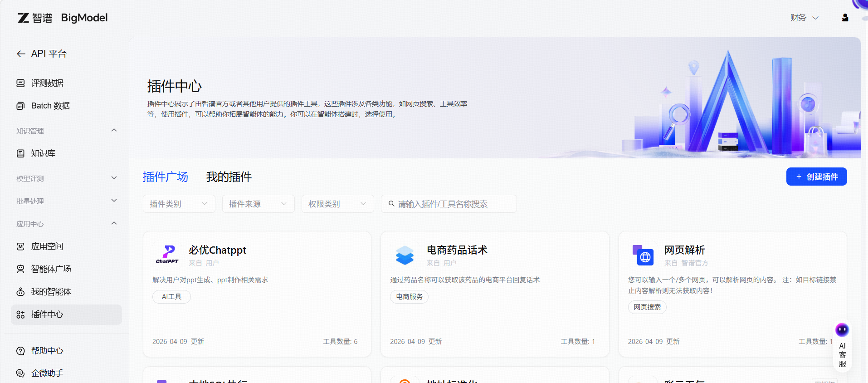Click the 创建插件 button
868x383 pixels.
[816, 177]
